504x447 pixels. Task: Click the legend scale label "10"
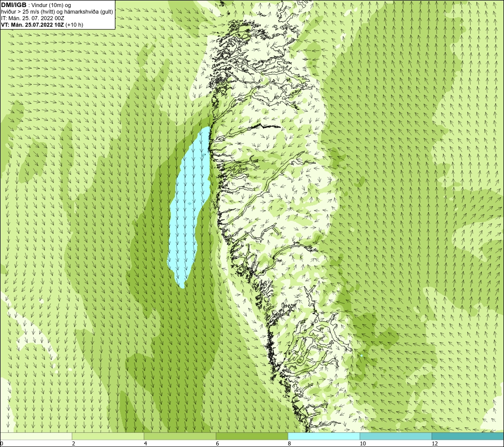point(363,443)
